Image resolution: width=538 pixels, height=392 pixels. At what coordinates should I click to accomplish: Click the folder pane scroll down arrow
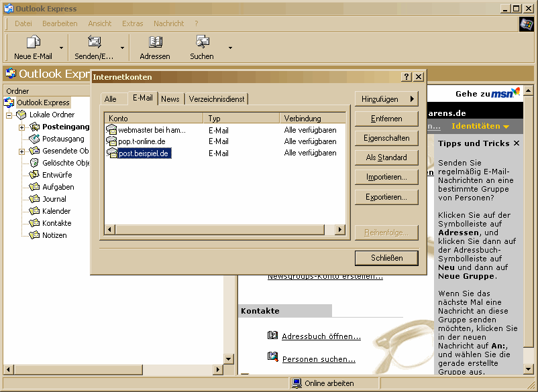(x=228, y=358)
